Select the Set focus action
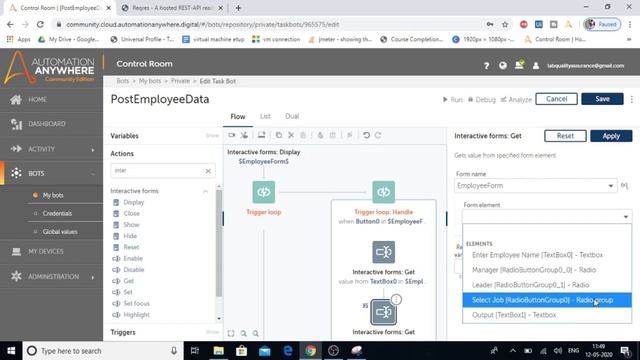Viewport: 640px width, 360px height. 136,304
